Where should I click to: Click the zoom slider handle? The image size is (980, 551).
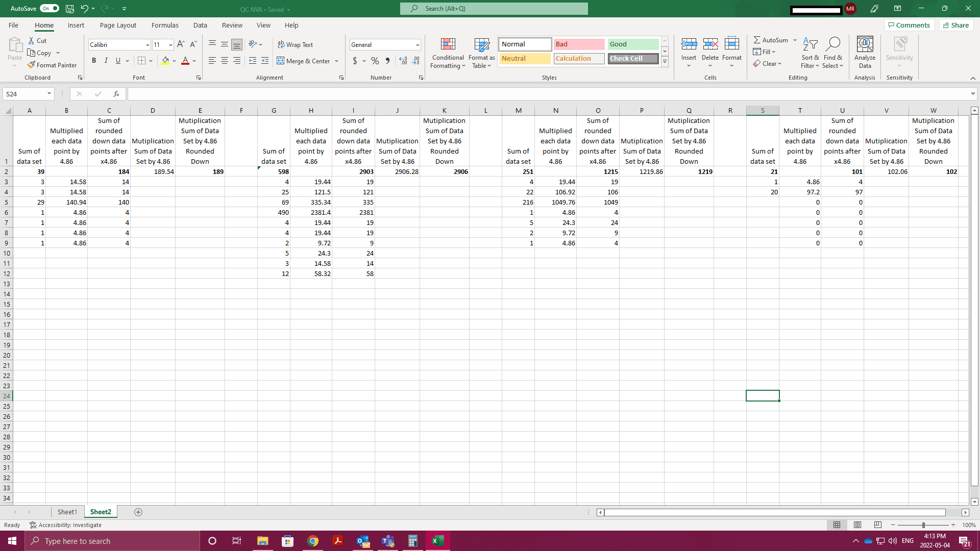923,525
